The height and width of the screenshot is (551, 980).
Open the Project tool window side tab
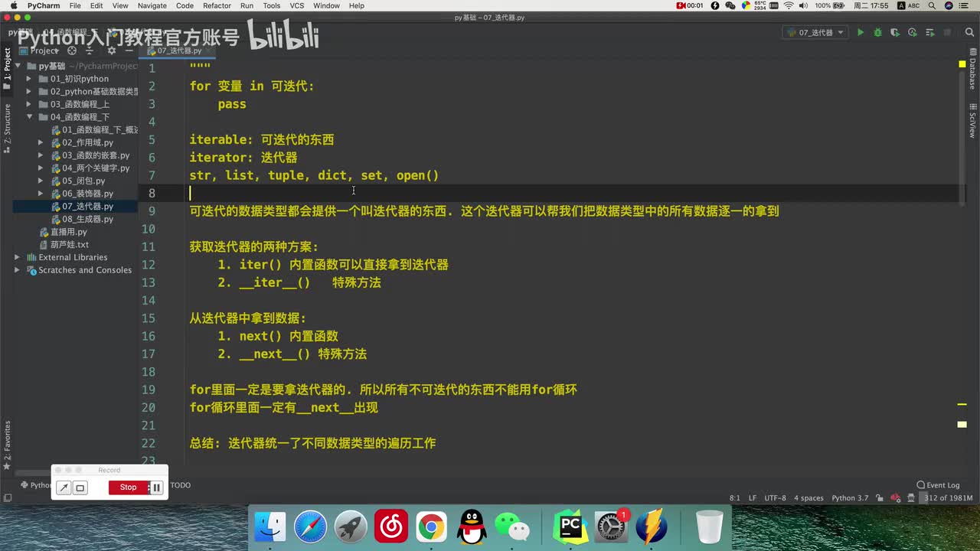pos(7,69)
